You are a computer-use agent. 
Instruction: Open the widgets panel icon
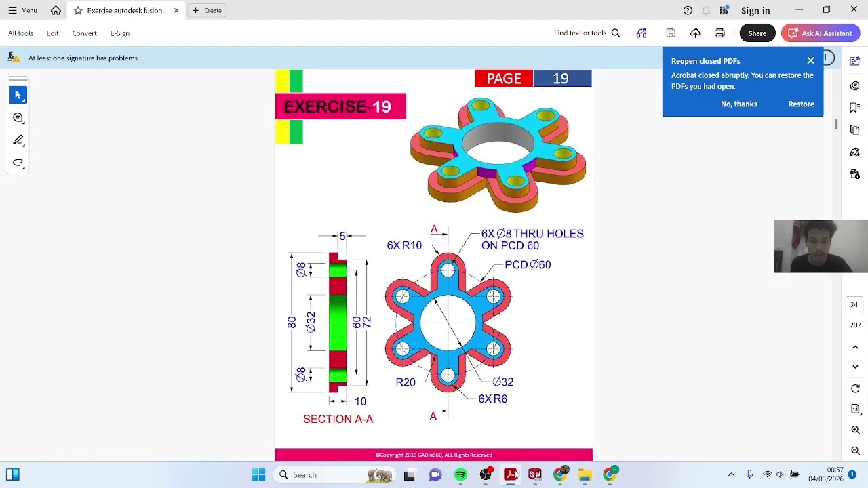coord(12,474)
